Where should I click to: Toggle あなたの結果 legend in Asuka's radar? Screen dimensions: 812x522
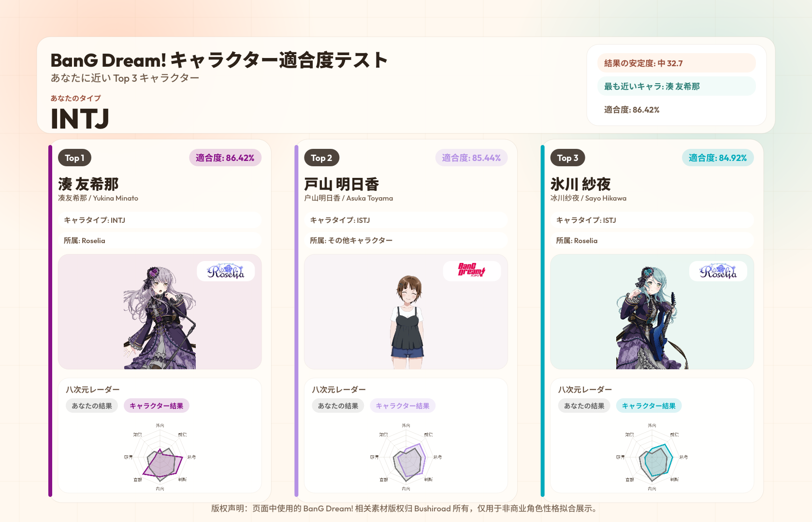coord(338,406)
